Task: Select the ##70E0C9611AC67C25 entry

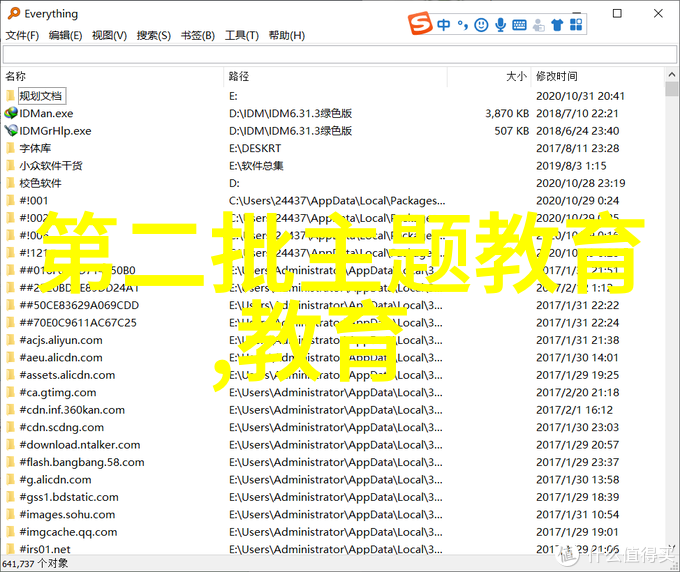Action: (78, 323)
